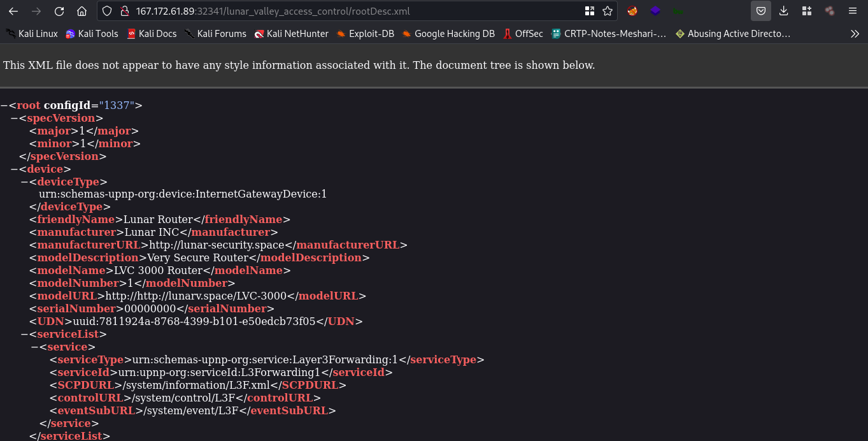Click the serviceId L3Forwarding1 line

tap(221, 372)
